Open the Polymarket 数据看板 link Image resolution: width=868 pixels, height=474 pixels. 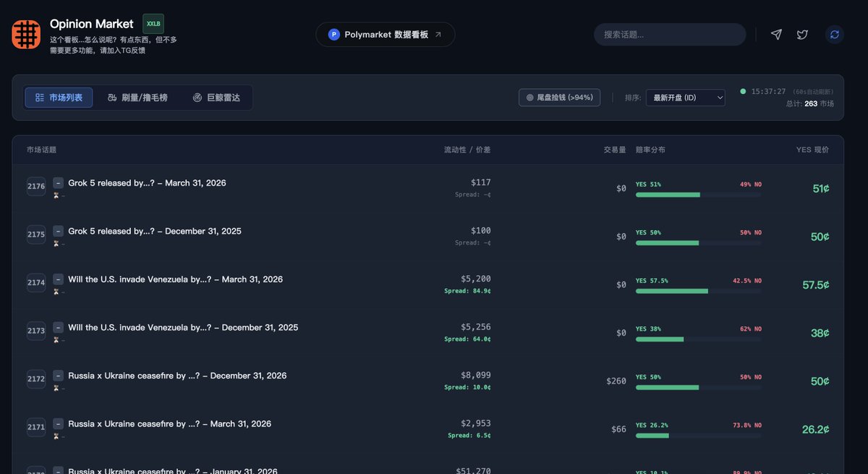(385, 35)
